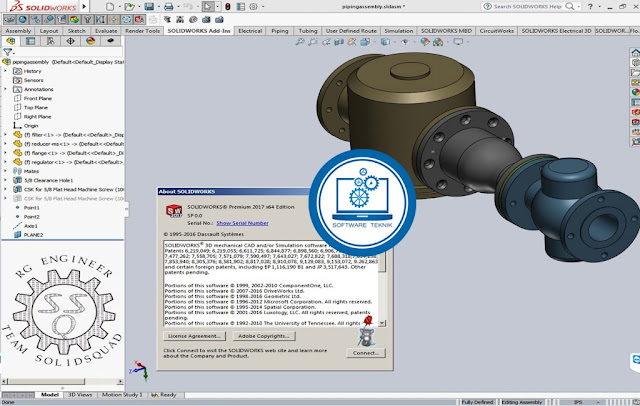640x406 pixels.
Task: Expand the regulator<1> component node
Action: click(5, 162)
